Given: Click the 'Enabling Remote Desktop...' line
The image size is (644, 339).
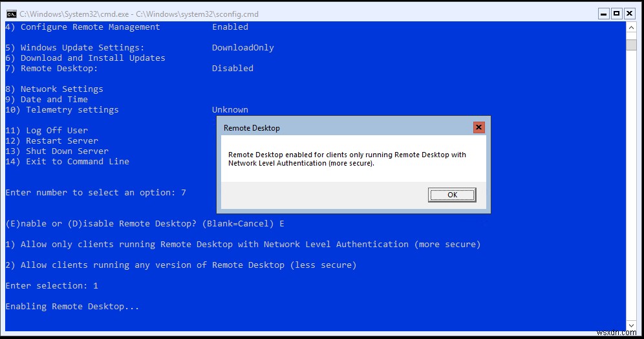Looking at the screenshot, I should [x=72, y=307].
